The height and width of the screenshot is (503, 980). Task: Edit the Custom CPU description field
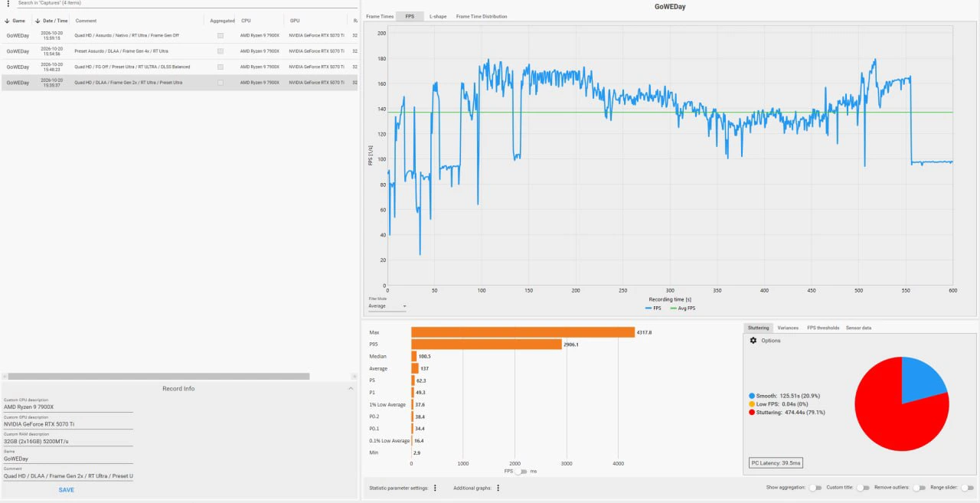pyautogui.click(x=68, y=407)
